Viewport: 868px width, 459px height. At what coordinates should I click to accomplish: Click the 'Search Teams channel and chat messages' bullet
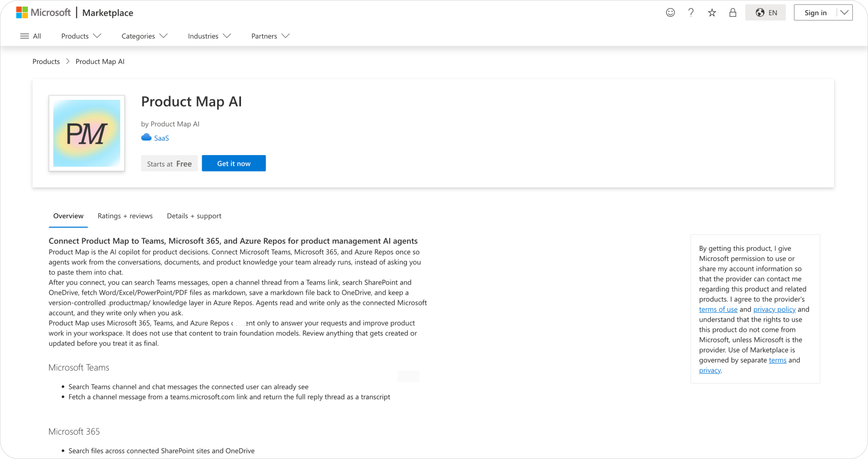point(188,387)
